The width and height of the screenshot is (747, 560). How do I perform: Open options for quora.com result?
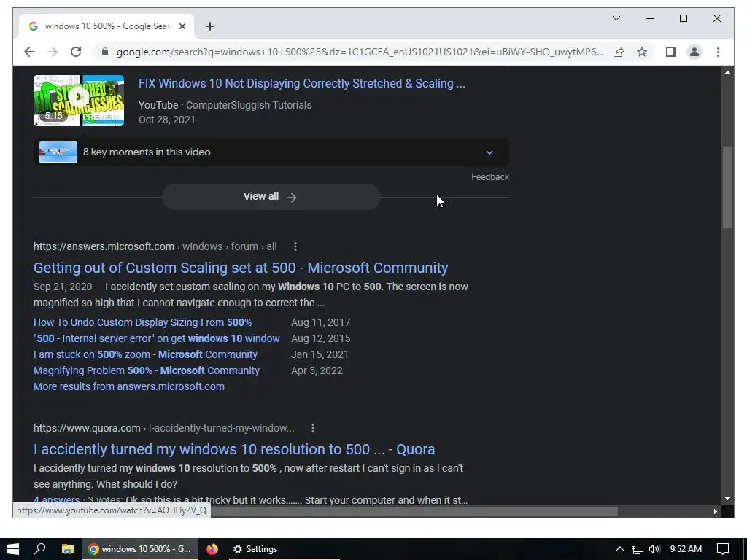(312, 428)
